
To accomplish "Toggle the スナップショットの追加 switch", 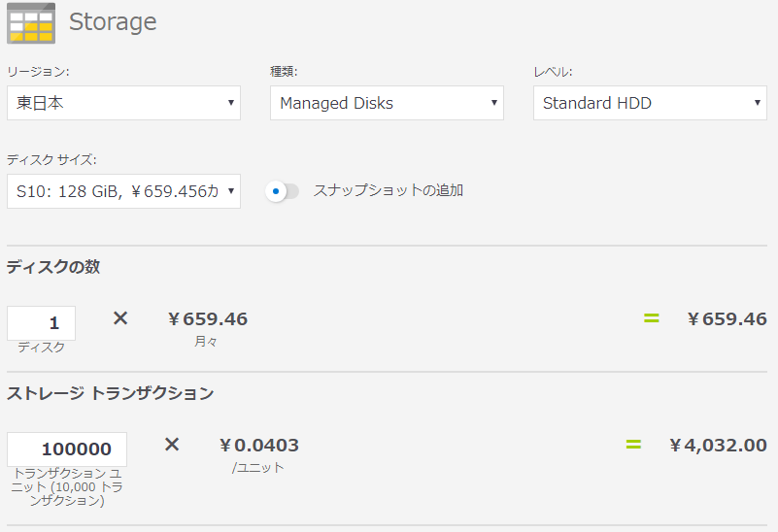I will [x=283, y=191].
